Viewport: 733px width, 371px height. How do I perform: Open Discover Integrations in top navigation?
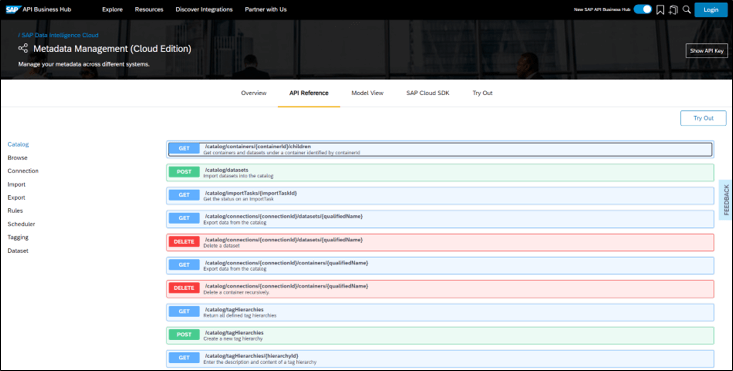point(204,9)
